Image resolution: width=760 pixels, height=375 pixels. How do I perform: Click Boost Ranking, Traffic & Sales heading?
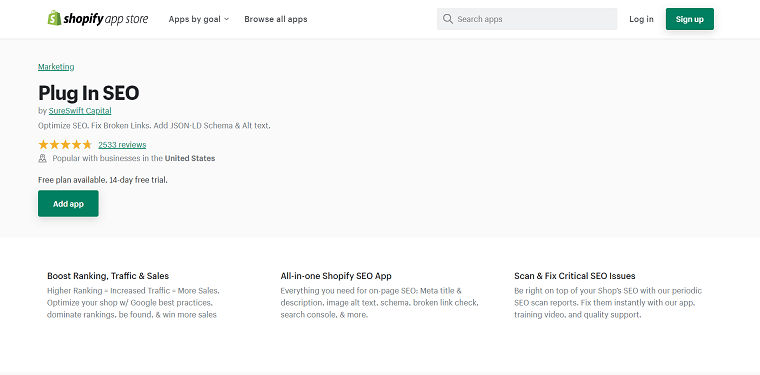(108, 276)
